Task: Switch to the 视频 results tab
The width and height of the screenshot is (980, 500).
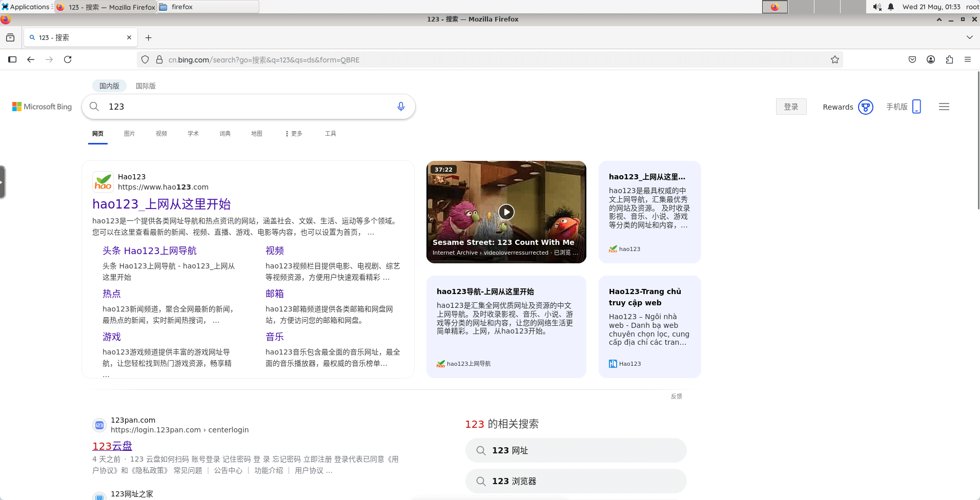Action: [161, 134]
